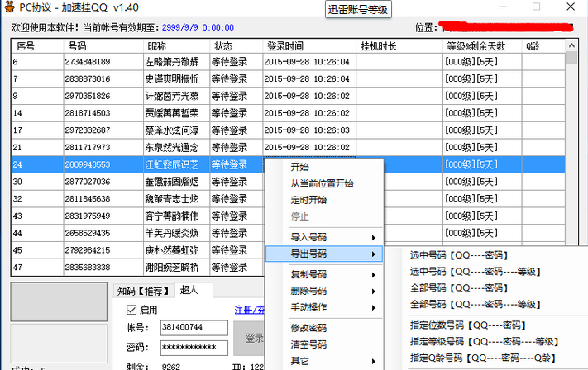The image size is (588, 370).
Task: Click the 登录时间 column header
Action: pos(309,46)
